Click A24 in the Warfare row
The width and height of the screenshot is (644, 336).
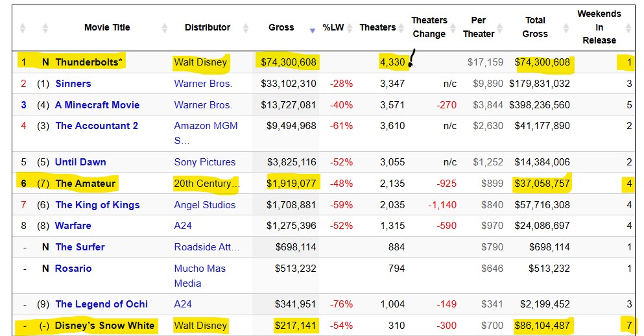[x=183, y=226]
